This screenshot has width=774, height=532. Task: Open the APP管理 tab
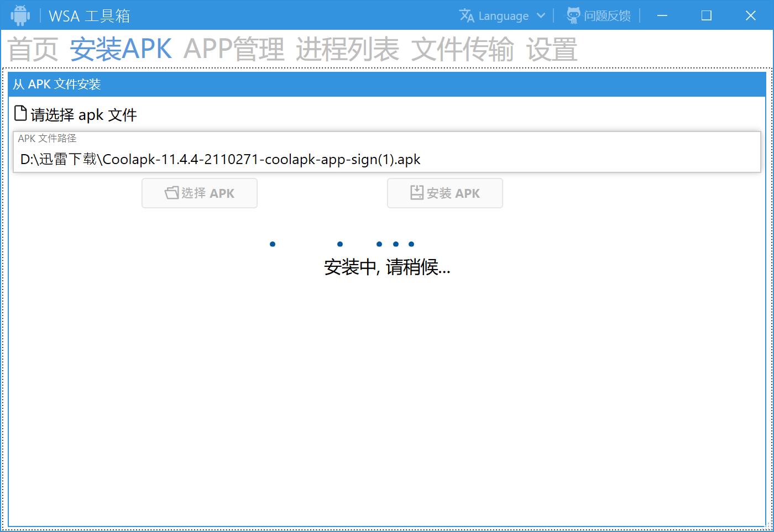click(234, 49)
